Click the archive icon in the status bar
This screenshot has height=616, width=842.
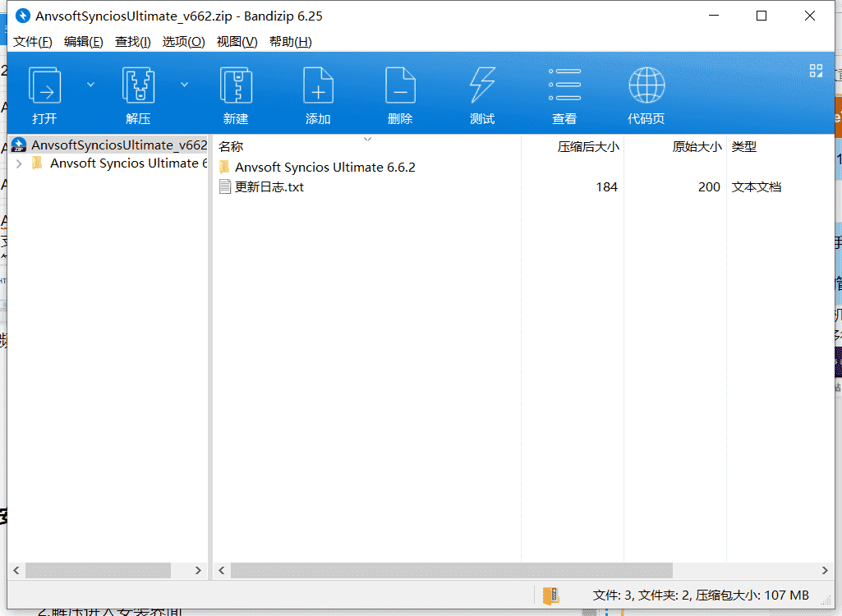point(551,595)
